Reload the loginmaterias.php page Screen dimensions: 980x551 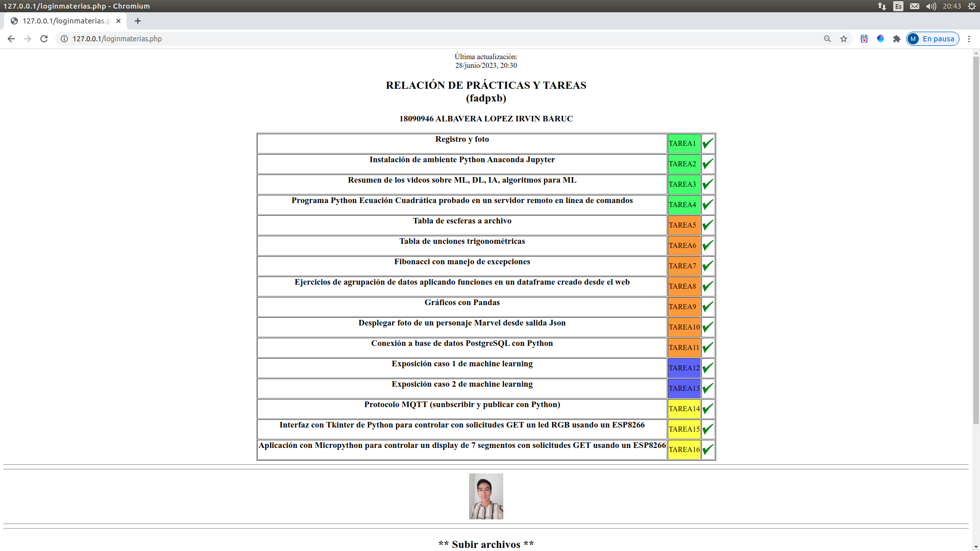[x=44, y=39]
